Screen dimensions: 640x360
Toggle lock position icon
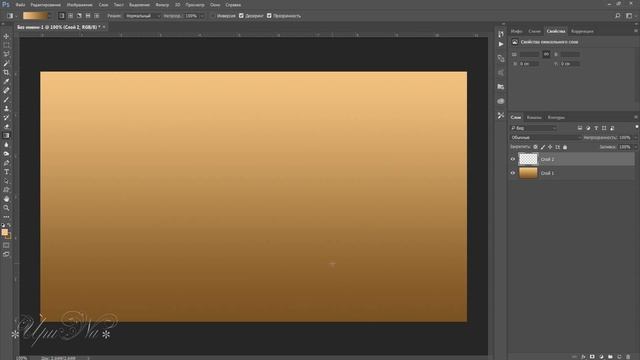(550, 147)
